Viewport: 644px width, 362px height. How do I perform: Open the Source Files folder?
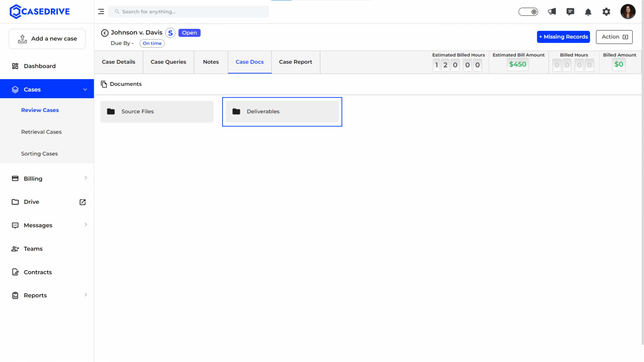[x=157, y=112]
